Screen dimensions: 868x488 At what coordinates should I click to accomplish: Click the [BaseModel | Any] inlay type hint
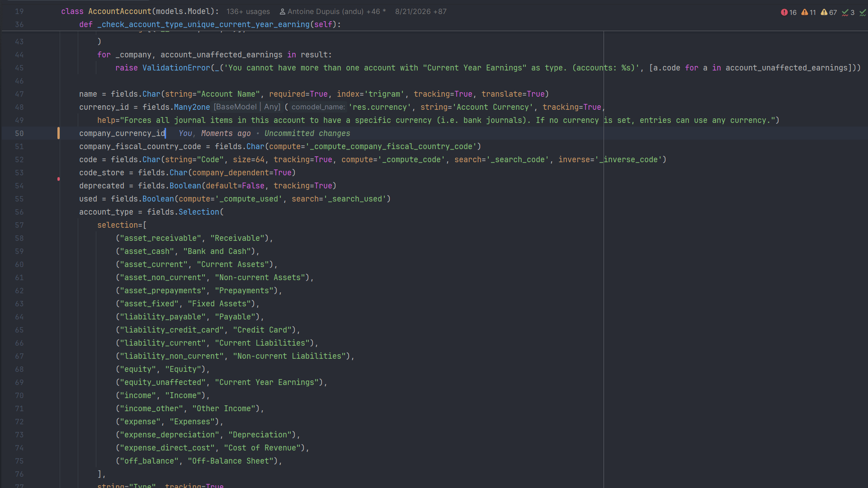[x=247, y=107]
